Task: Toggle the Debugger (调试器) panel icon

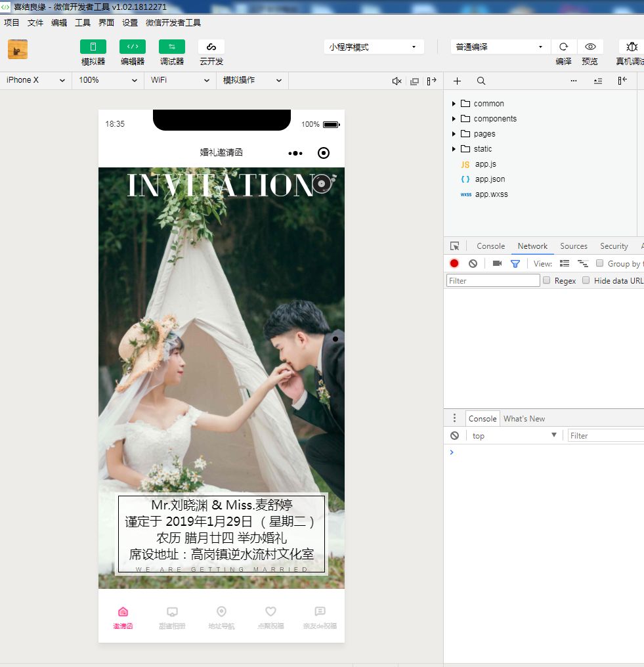Action: 172,47
